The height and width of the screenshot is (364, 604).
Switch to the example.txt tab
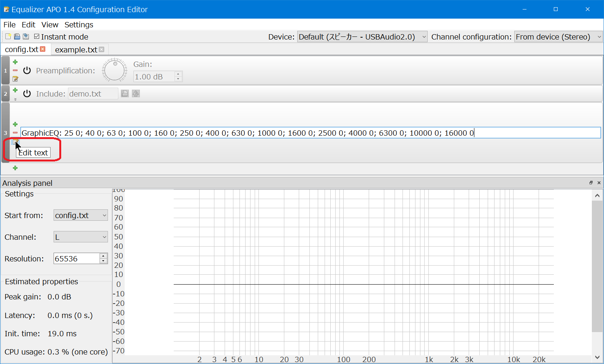click(76, 50)
